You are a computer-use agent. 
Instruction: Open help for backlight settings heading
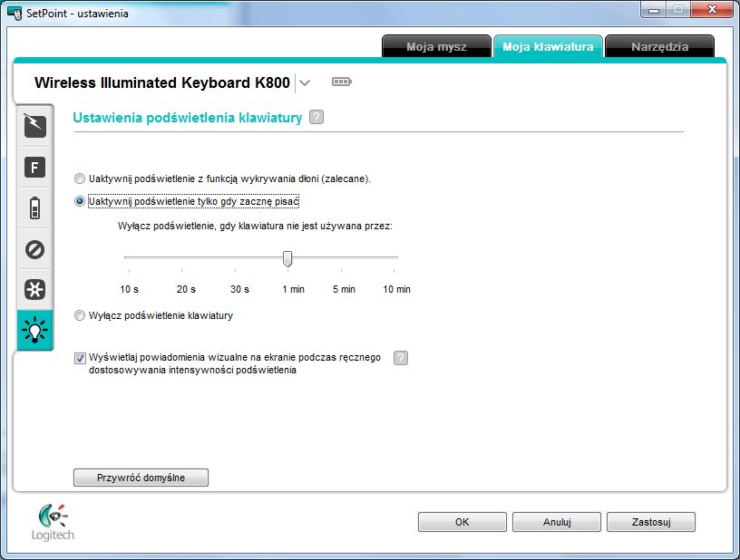(x=316, y=117)
